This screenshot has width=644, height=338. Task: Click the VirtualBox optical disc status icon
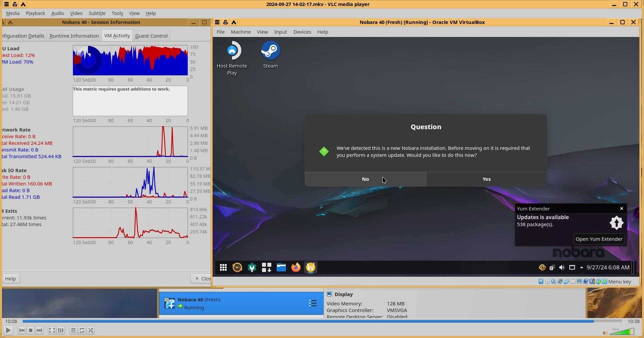(x=547, y=281)
